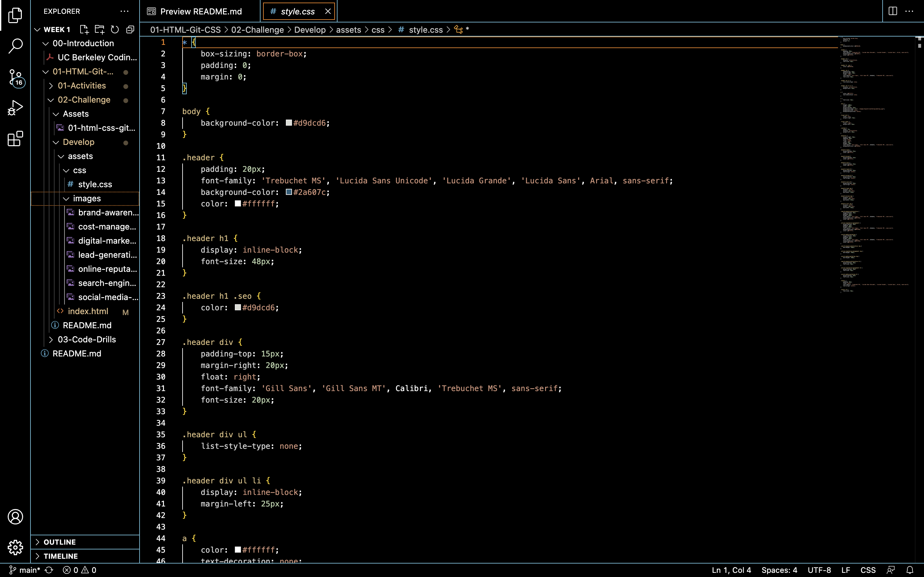Click the Spaces: 4 indentation setting
This screenshot has height=577, width=924.
[x=779, y=570]
